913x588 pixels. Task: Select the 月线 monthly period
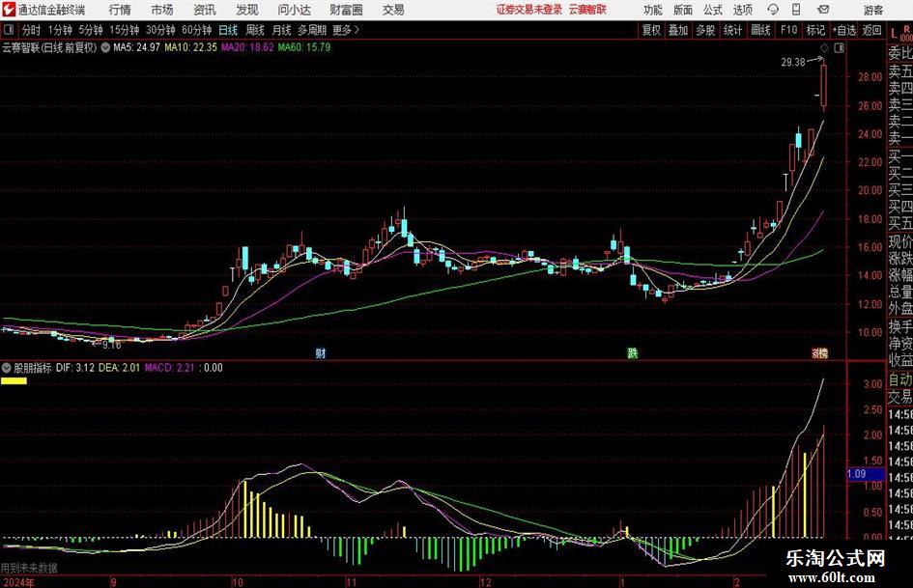pos(282,30)
